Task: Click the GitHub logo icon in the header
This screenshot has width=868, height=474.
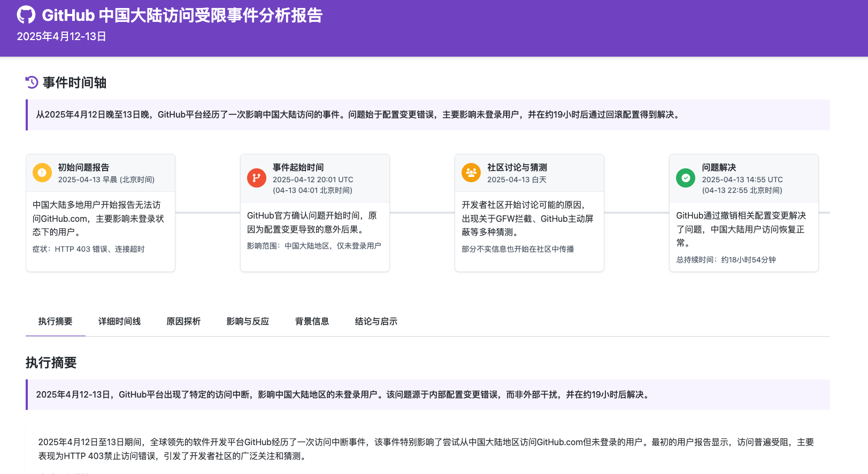Action: [26, 15]
